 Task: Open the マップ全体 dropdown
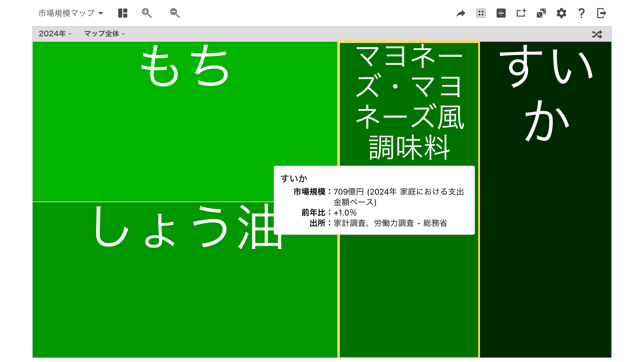pos(104,34)
